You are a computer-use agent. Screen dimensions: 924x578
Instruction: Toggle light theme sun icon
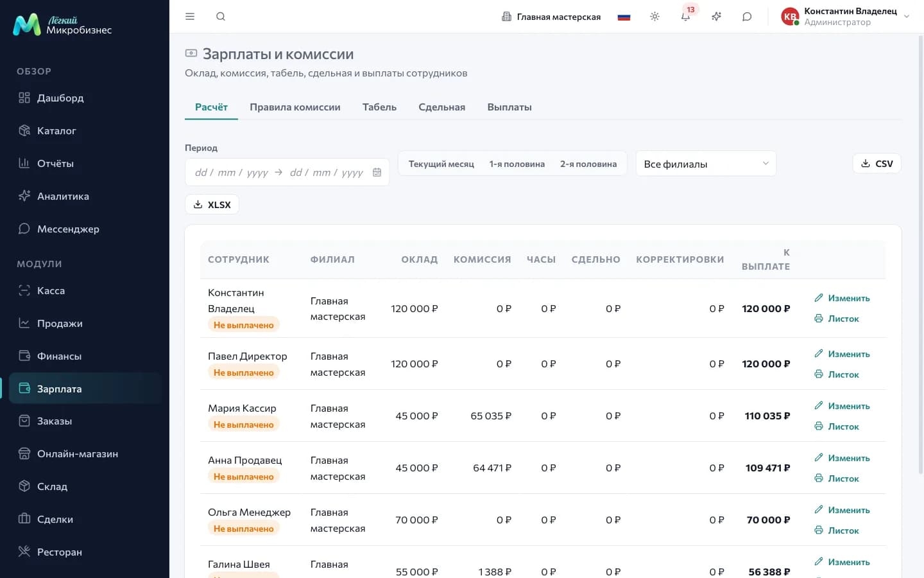pos(654,17)
